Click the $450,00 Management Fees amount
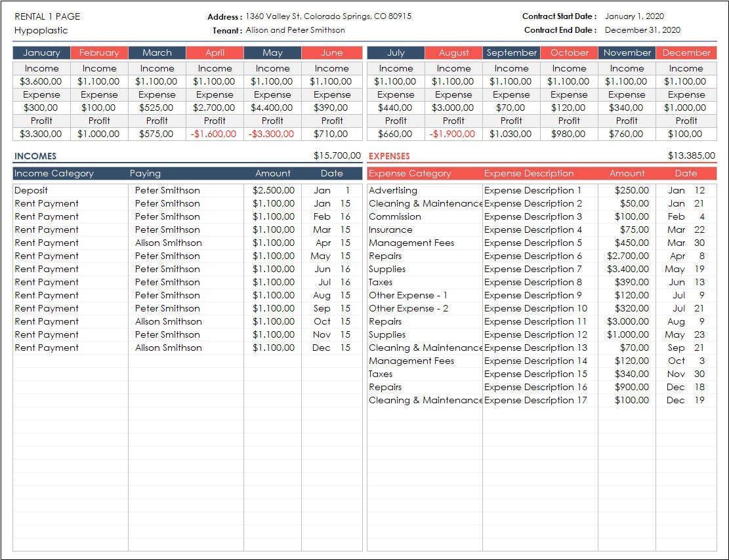Viewport: 729px width, 560px height. (632, 243)
